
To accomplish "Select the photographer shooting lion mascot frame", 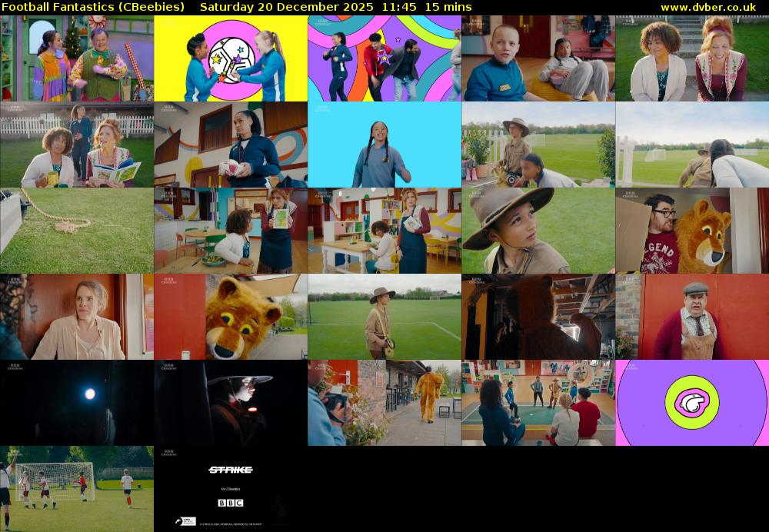I will [384, 403].
